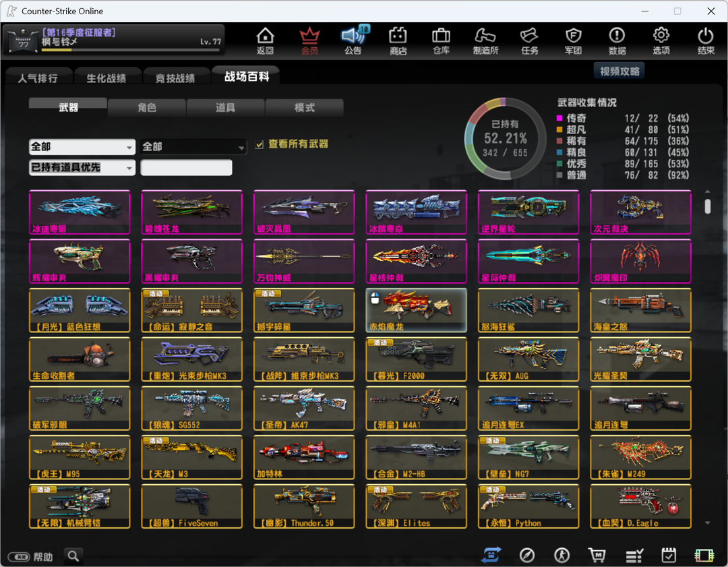Click the magnifier search icon beside 帮助
The image size is (728, 567).
coord(73,556)
